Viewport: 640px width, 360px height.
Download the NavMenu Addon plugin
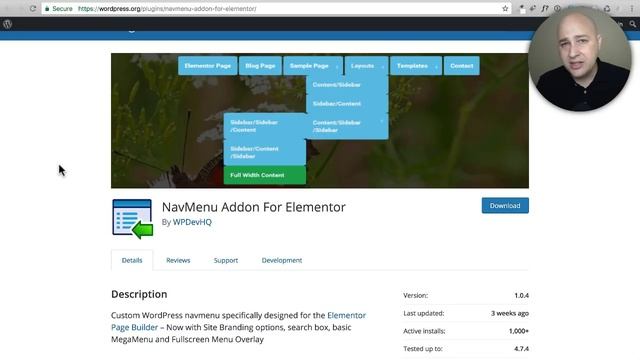pyautogui.click(x=505, y=206)
